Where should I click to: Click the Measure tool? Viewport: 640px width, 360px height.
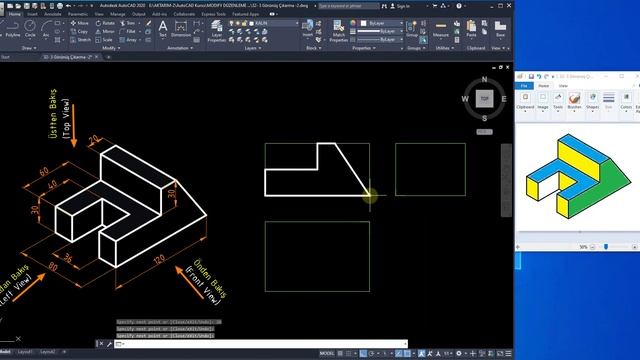(441, 29)
